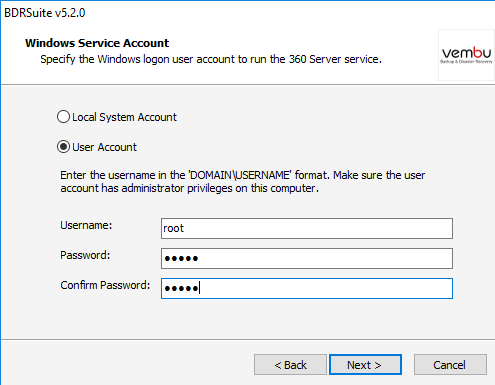Click the 'administrator privileges' sentence

tap(189, 188)
